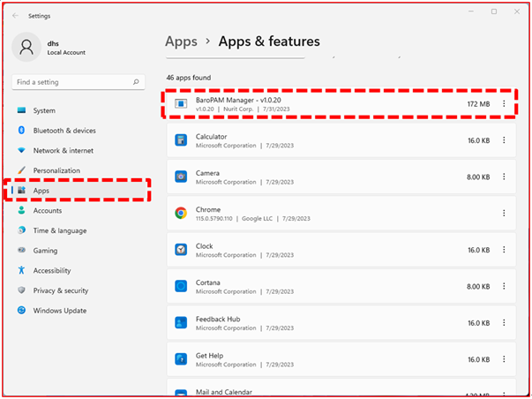Open the Accounts settings category

click(x=79, y=211)
